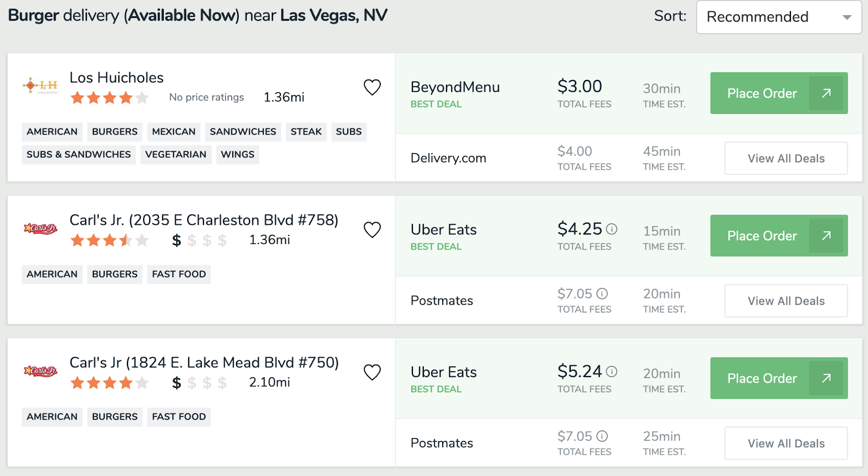Open the Los Huicholes restaurant name link
Image resolution: width=868 pixels, height=476 pixels.
click(117, 78)
